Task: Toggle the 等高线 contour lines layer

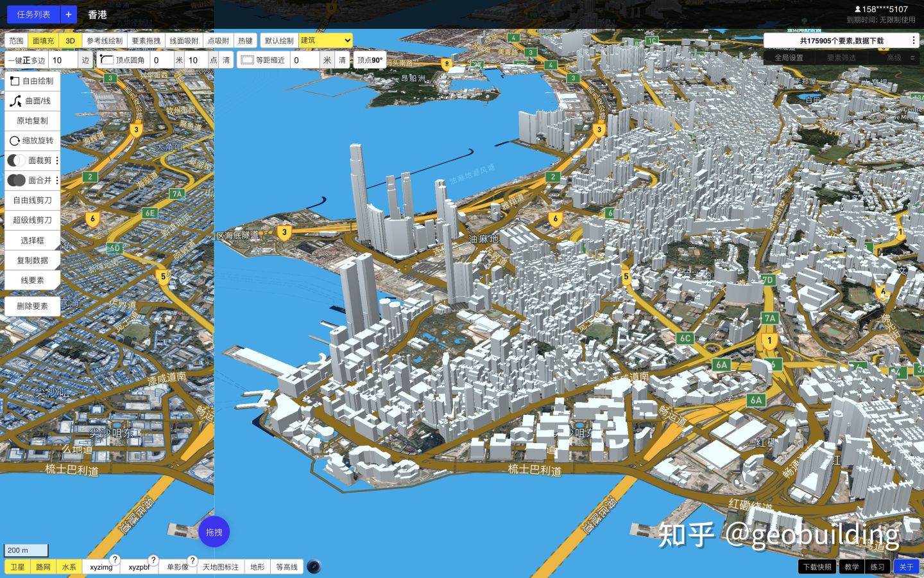Action: [x=287, y=567]
